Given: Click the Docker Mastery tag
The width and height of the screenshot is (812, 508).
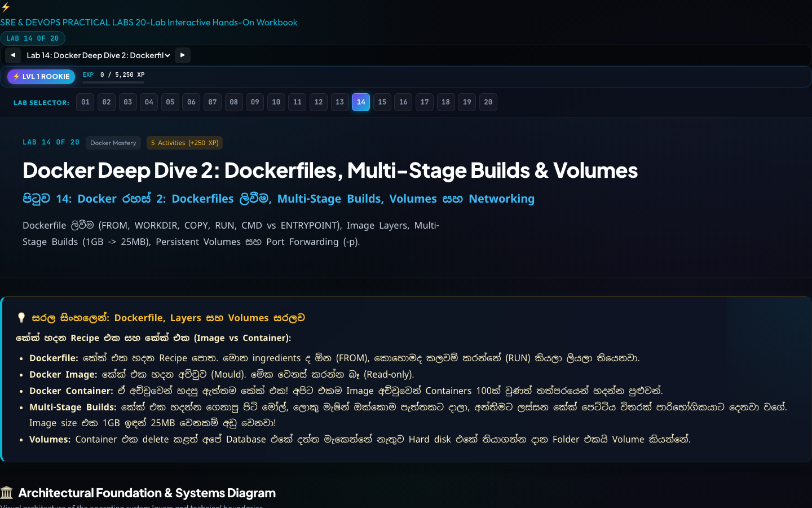Looking at the screenshot, I should coord(113,143).
